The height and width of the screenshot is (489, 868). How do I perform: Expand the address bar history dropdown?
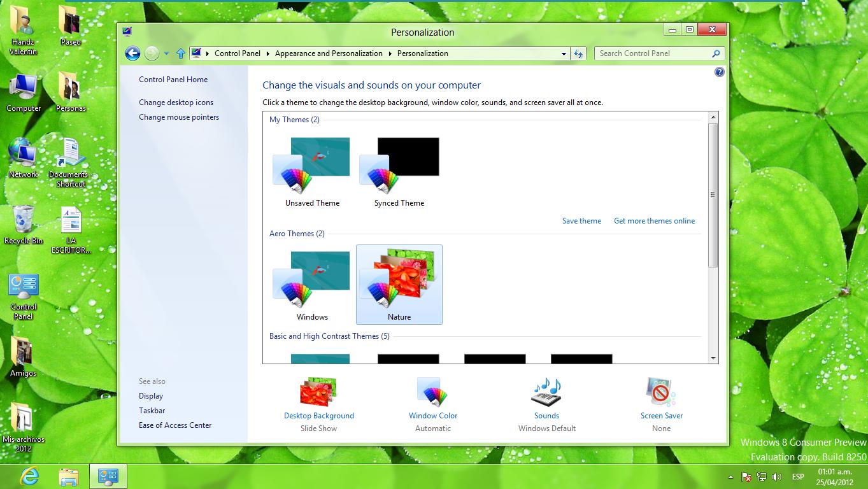tap(564, 53)
